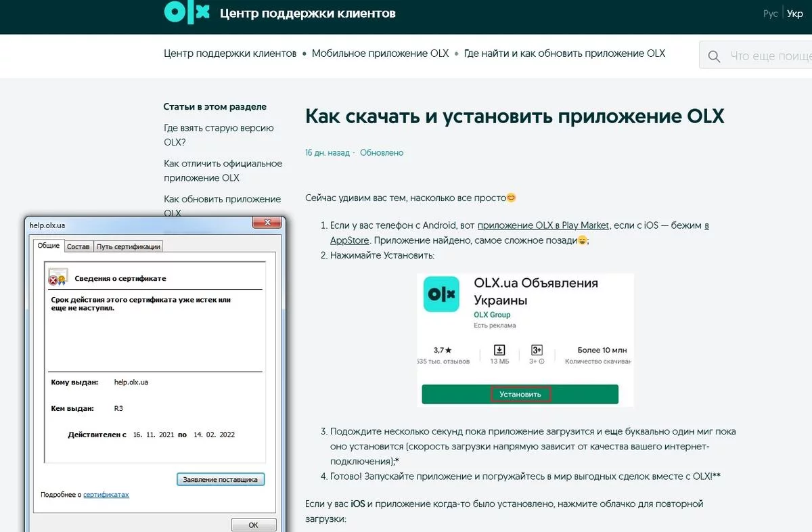Click the green Установить button in the image
812x532 pixels.
click(x=520, y=394)
